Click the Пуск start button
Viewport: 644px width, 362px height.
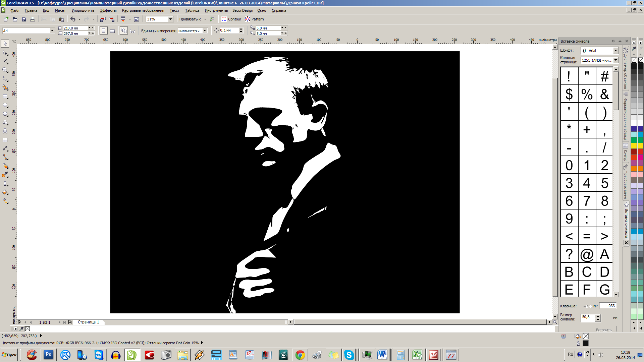click(x=9, y=355)
